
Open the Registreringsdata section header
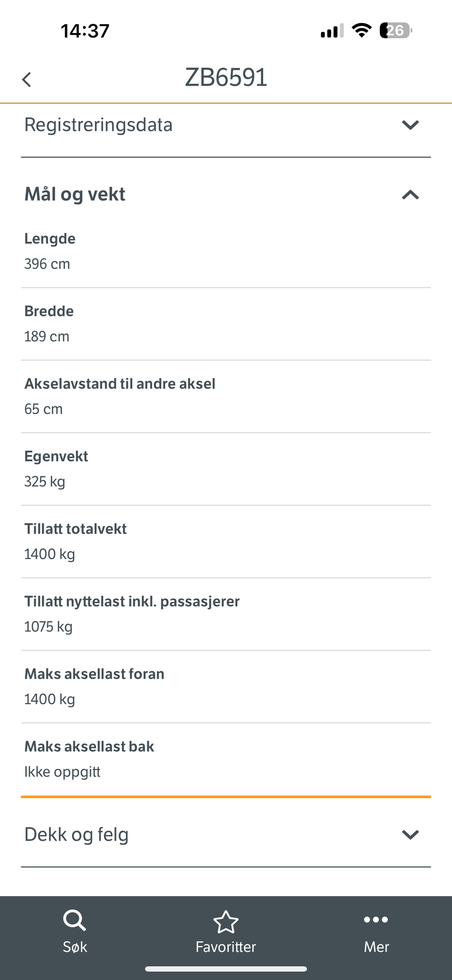98,125
